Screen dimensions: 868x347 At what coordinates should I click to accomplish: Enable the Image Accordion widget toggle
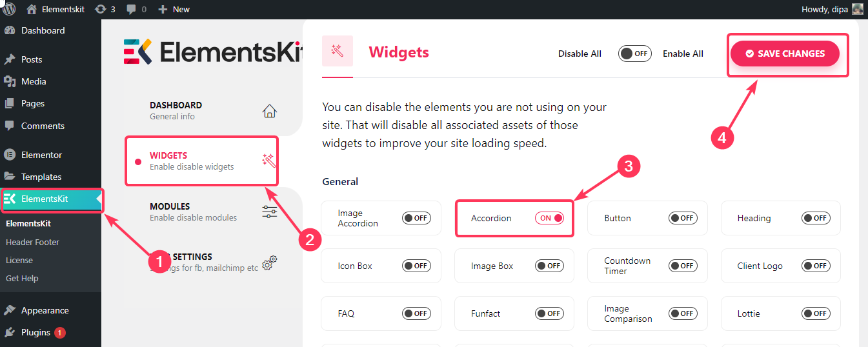click(x=416, y=218)
